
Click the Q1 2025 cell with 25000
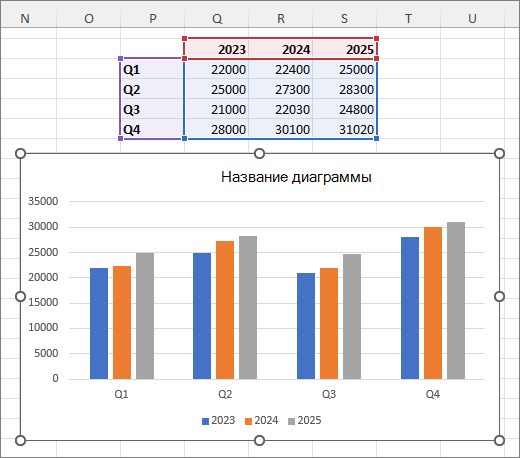(344, 69)
